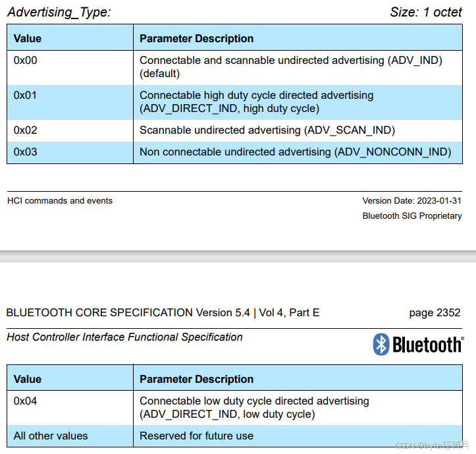Click the Bluetooth Core Specification Version 5.4 header
The height and width of the screenshot is (454, 476).
click(163, 312)
